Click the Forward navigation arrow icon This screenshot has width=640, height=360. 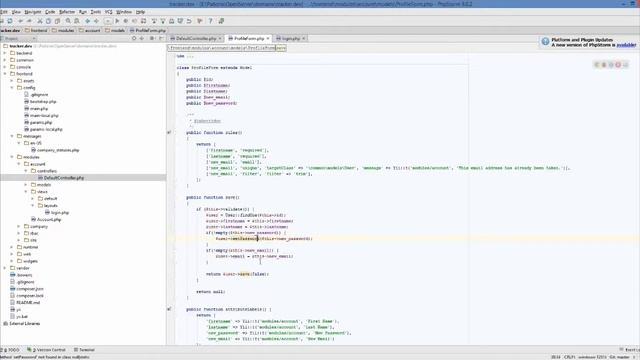coord(96,21)
